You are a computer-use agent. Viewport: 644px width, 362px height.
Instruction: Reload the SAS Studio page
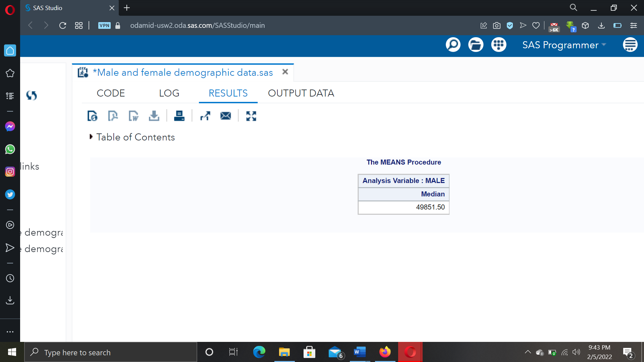[x=62, y=25]
